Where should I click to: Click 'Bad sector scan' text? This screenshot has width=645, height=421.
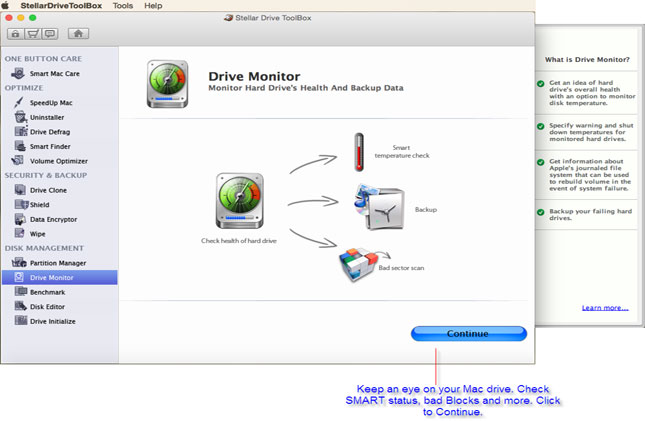point(401,268)
